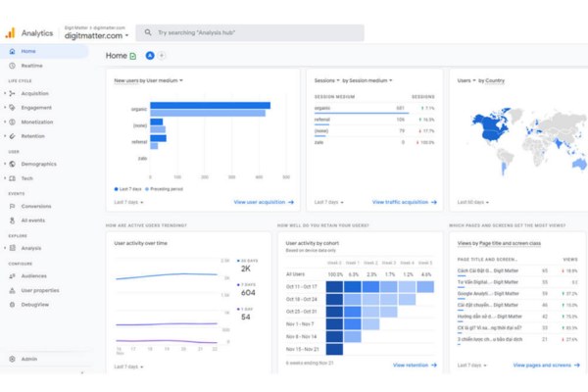
Task: Collapse the sidebar with bottom chevron
Action: coord(82,372)
